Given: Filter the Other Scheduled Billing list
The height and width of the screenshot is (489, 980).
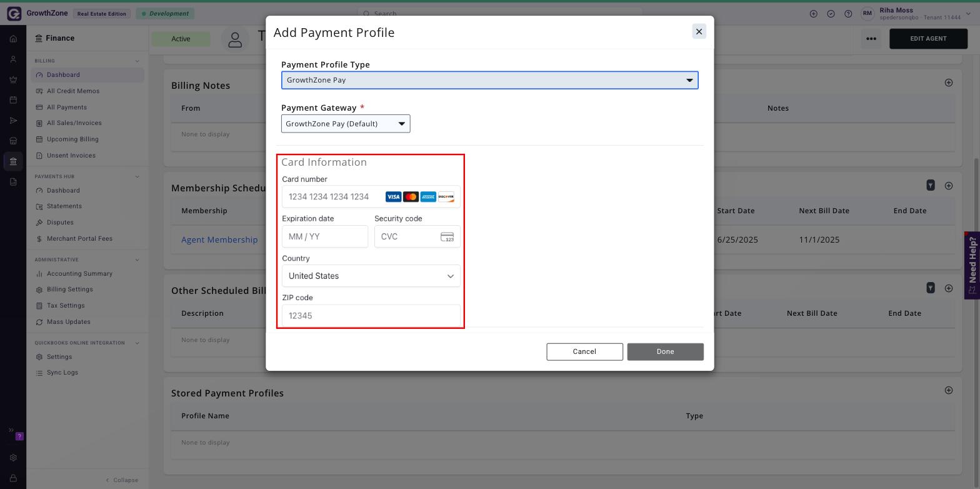Looking at the screenshot, I should pos(931,288).
